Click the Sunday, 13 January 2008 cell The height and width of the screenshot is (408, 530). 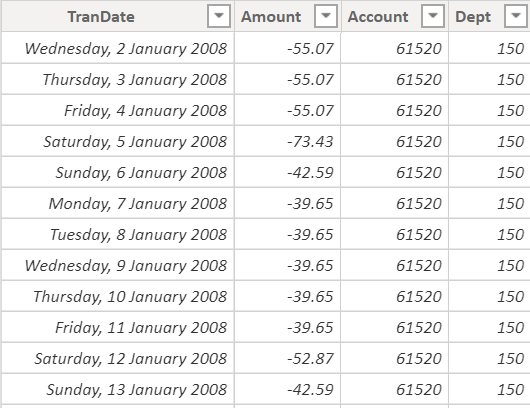(118, 389)
